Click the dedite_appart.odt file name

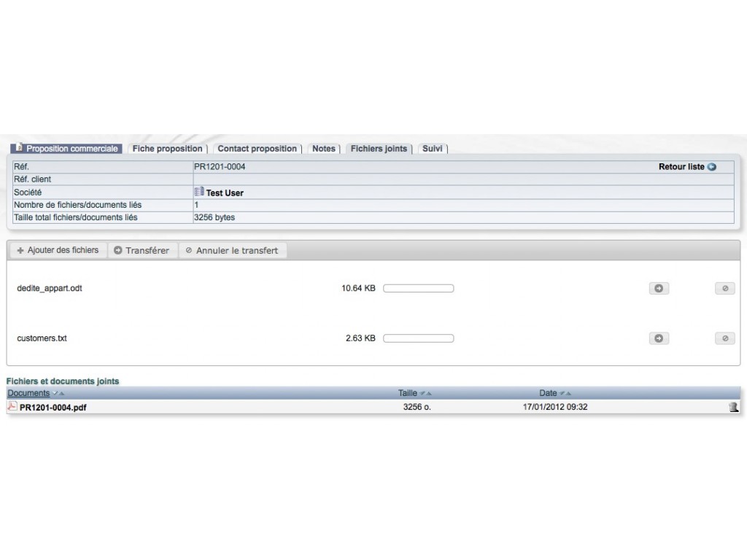tap(50, 288)
